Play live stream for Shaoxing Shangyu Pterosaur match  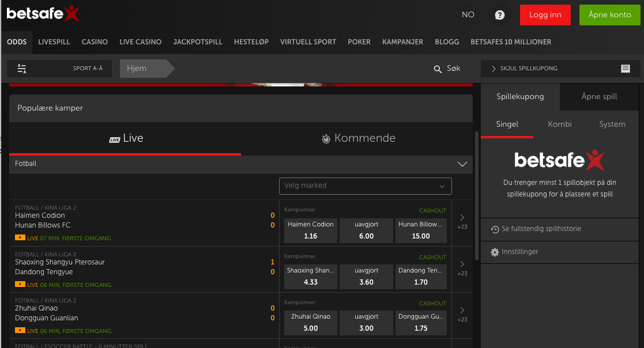click(x=20, y=284)
